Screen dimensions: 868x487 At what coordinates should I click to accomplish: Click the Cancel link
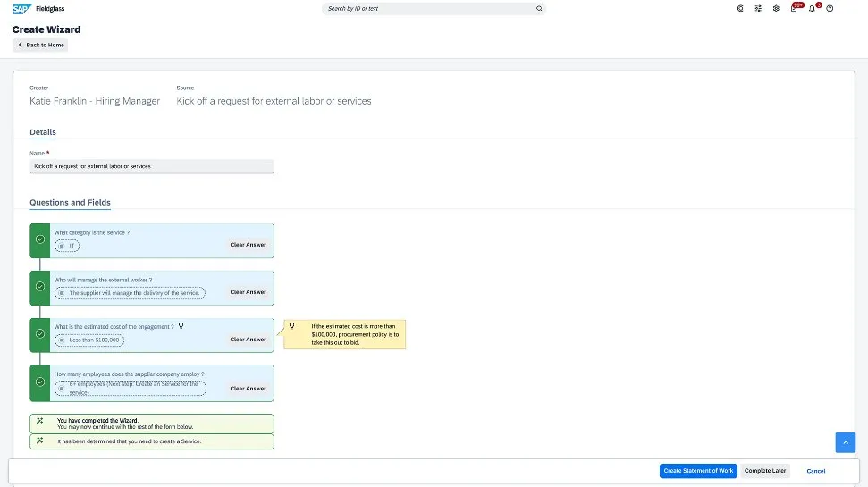click(x=815, y=471)
